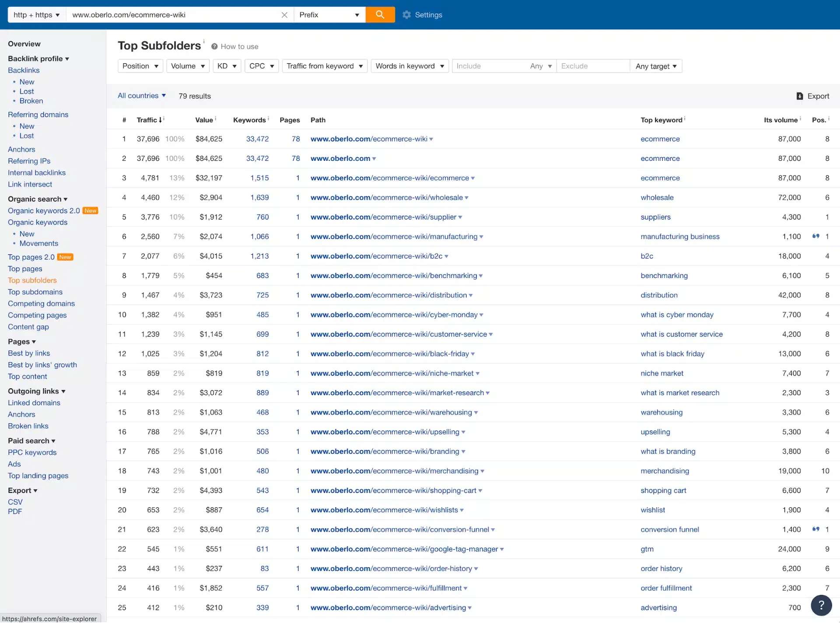Clear the URL with the X icon
Image resolution: width=840 pixels, height=623 pixels.
[x=284, y=15]
